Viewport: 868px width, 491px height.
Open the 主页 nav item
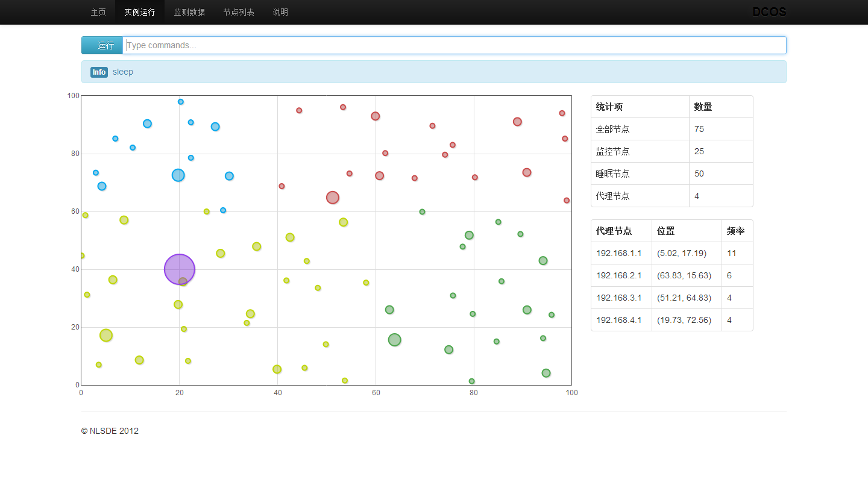coord(98,12)
